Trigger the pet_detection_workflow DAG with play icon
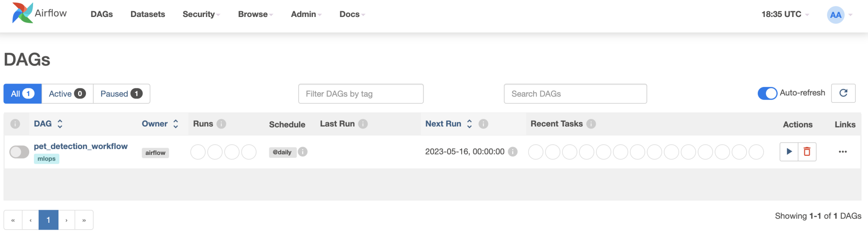Image resolution: width=868 pixels, height=236 pixels. 789,152
